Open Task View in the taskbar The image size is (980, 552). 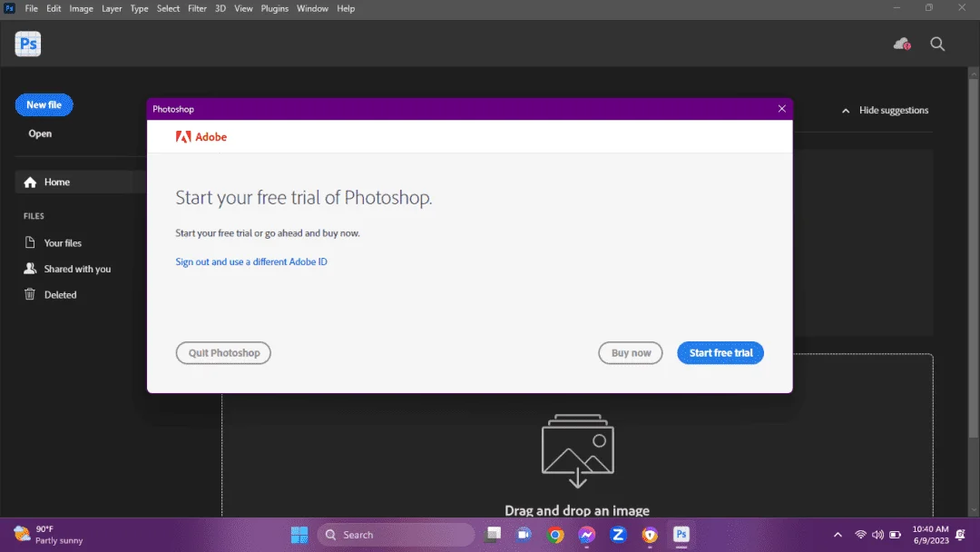[x=493, y=535]
